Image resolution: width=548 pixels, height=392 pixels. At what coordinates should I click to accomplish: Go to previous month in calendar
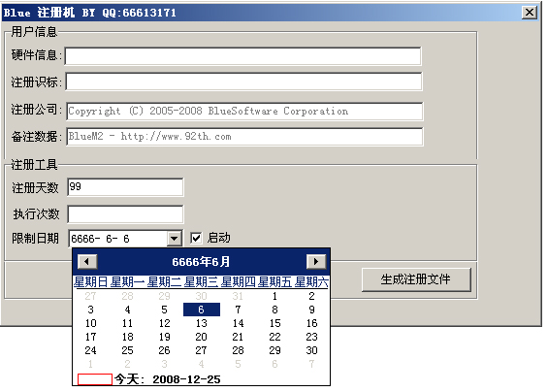[87, 261]
